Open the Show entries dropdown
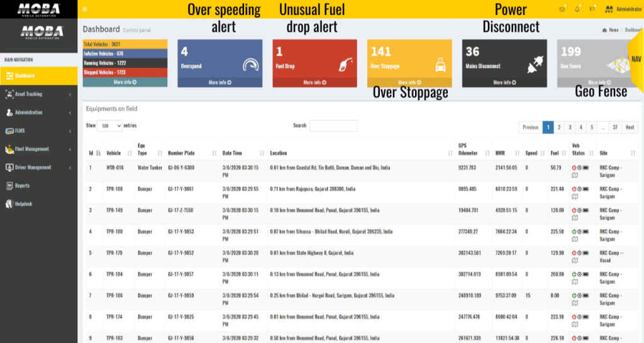644x343 pixels. coord(110,126)
